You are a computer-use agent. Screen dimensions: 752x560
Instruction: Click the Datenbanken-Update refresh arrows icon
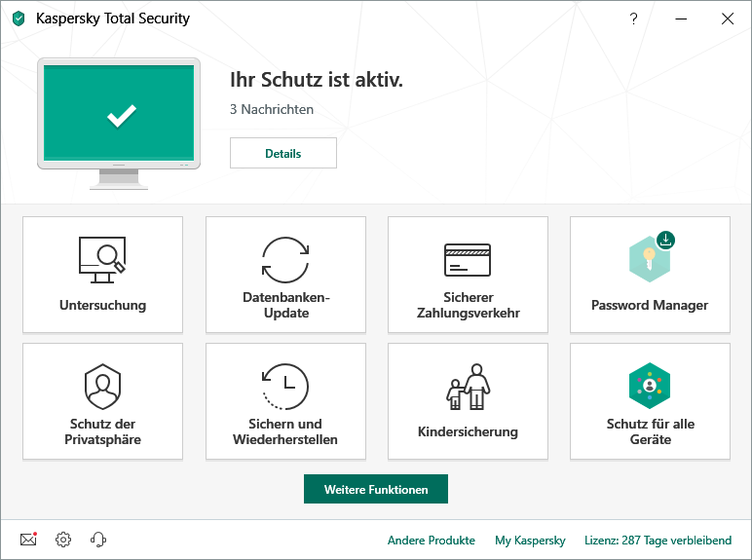point(285,260)
